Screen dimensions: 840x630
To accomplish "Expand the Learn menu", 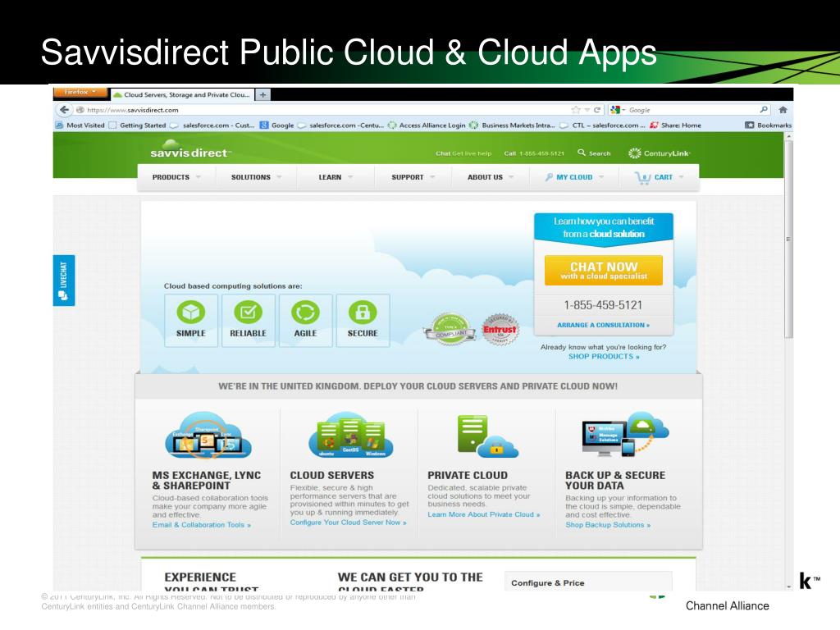I will (336, 177).
